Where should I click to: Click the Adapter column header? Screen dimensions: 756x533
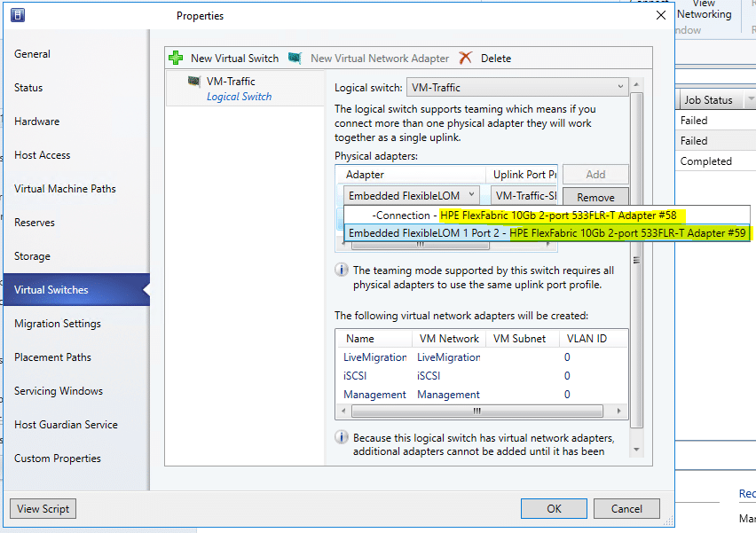[x=411, y=175]
